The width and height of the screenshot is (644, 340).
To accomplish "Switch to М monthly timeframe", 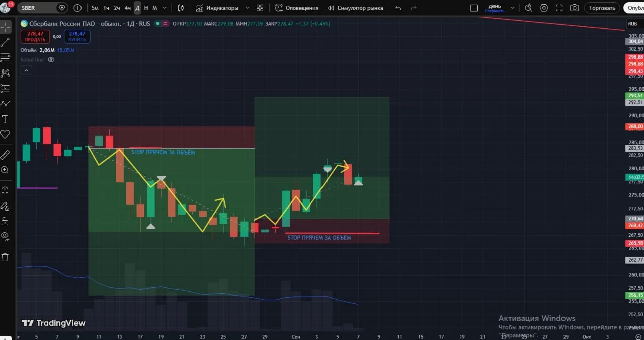I will tap(154, 8).
